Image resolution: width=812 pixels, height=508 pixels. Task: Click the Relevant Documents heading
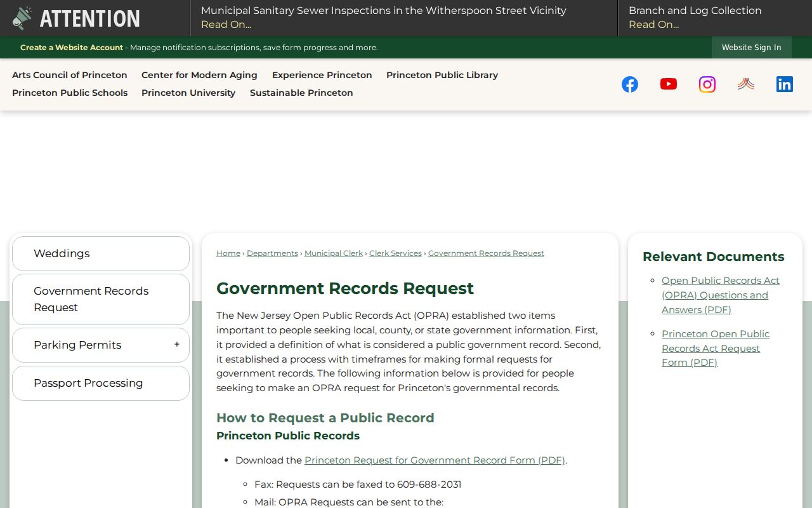tap(714, 257)
